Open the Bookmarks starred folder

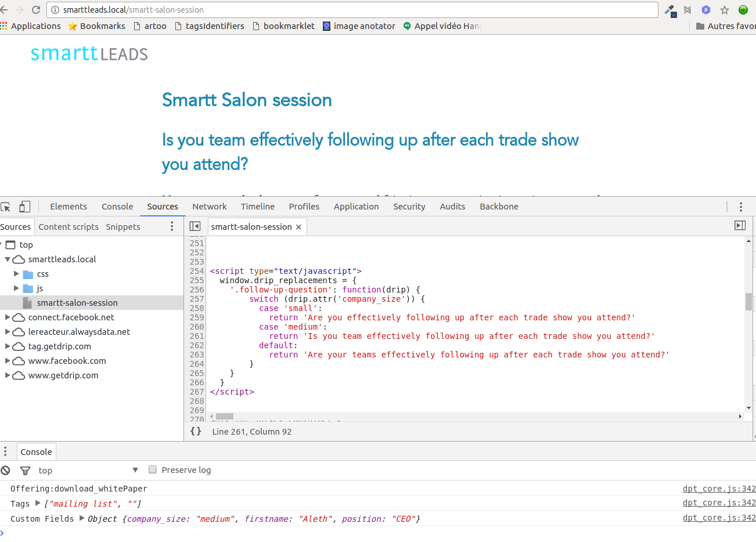tap(96, 26)
